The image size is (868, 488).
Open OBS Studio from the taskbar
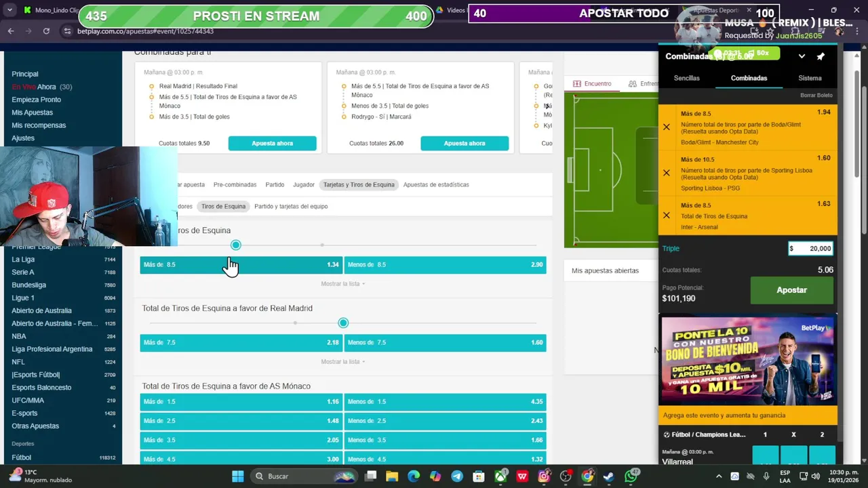pyautogui.click(x=566, y=476)
